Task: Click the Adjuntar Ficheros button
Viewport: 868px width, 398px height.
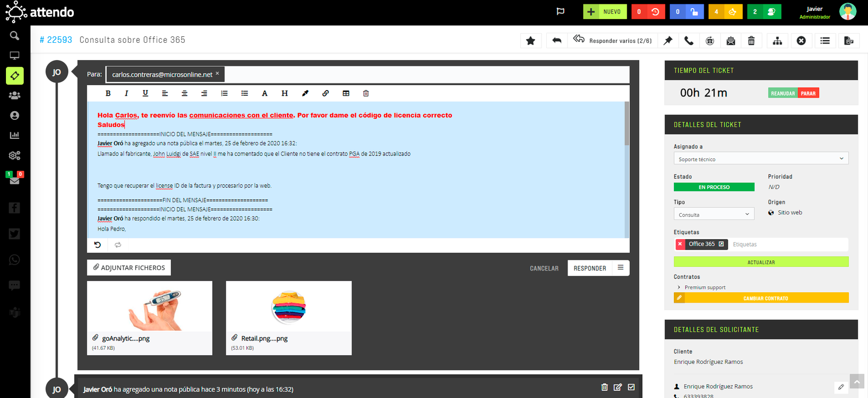Action: tap(129, 268)
